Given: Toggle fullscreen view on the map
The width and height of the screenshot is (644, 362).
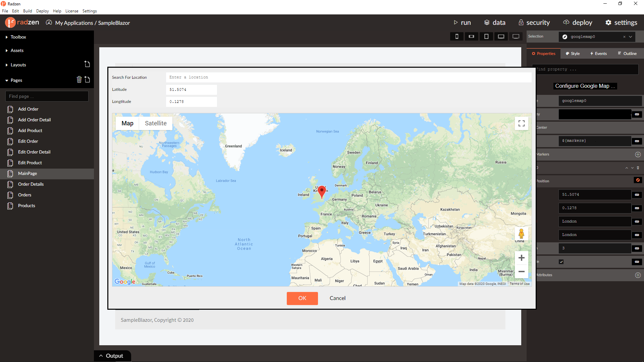Looking at the screenshot, I should (521, 123).
